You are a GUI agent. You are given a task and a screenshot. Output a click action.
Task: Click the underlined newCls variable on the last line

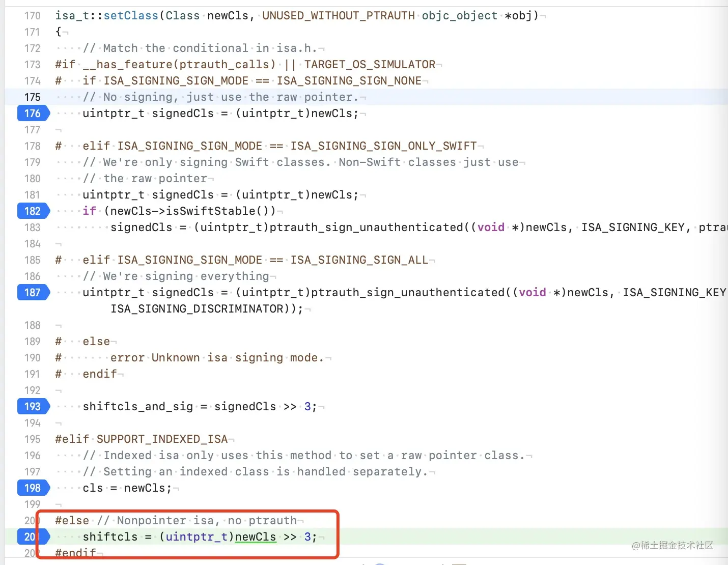tap(256, 536)
